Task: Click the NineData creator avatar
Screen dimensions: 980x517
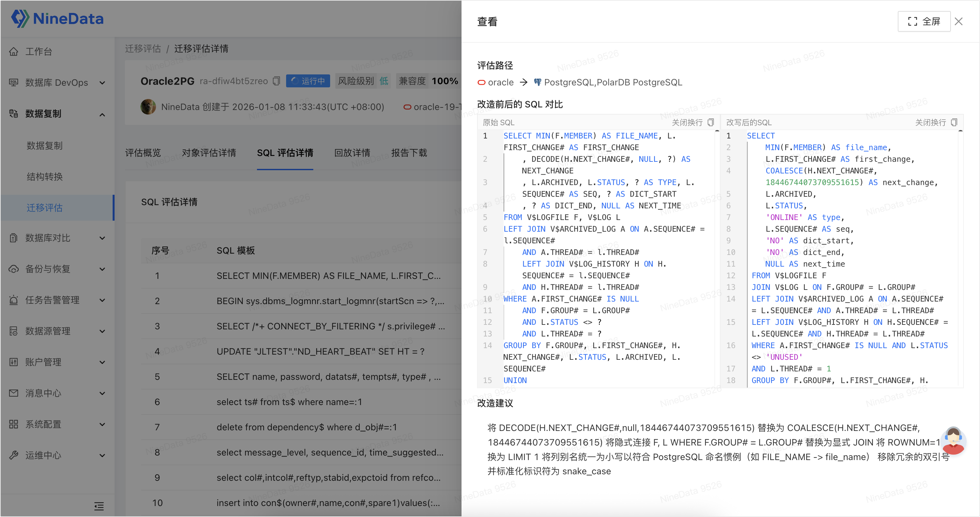Action: (148, 107)
